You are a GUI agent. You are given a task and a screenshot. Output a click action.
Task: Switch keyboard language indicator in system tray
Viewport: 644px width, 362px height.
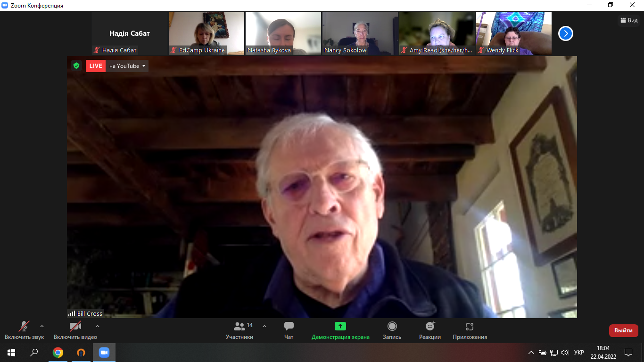click(579, 353)
